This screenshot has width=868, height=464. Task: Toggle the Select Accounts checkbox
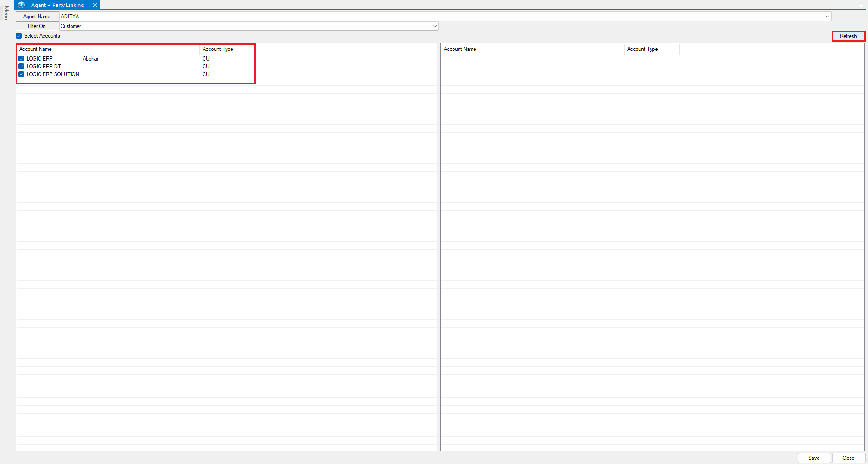point(19,36)
